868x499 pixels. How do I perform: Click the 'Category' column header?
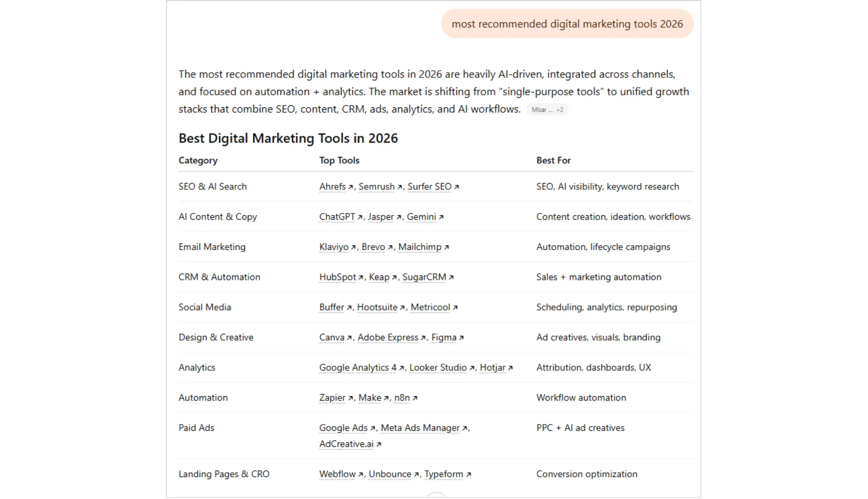pos(198,160)
